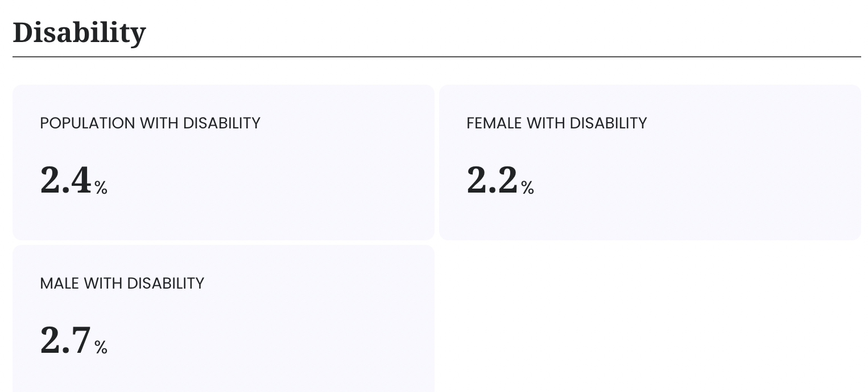
Task: Click DISABILITY word in the Male card label
Action: [166, 283]
